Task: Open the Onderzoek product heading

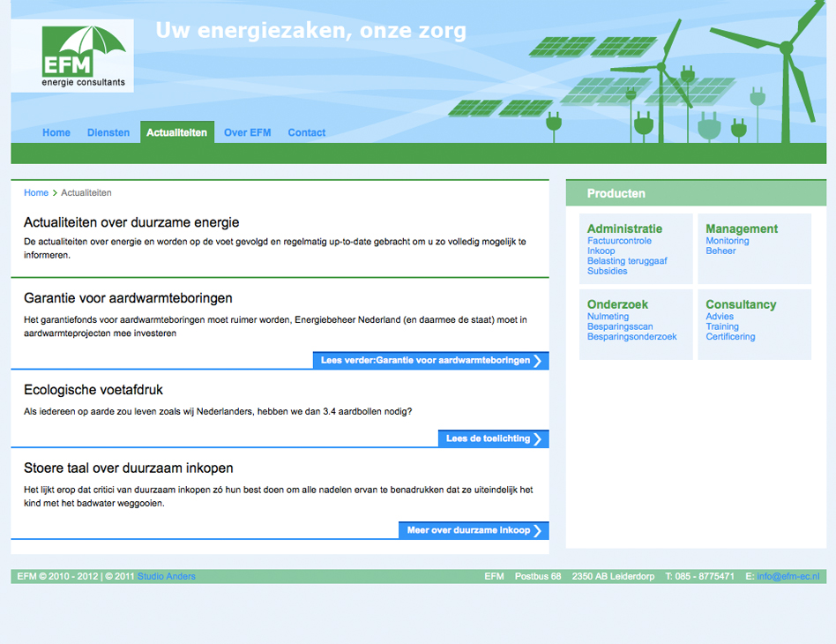Action: point(617,304)
